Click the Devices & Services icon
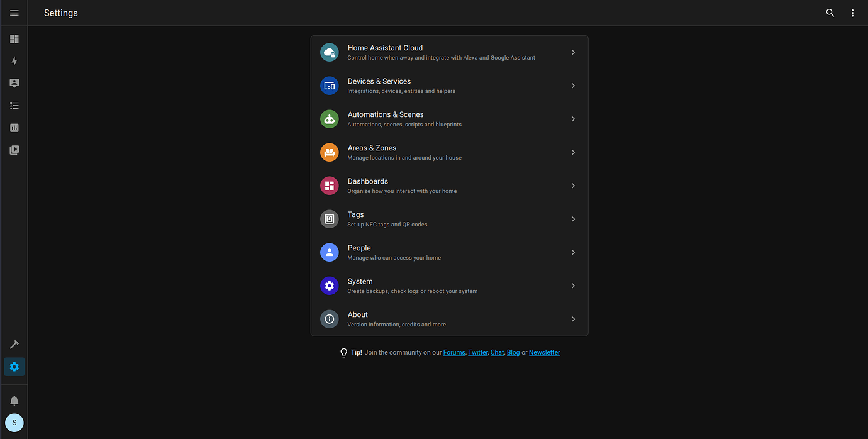The height and width of the screenshot is (439, 868). (330, 86)
